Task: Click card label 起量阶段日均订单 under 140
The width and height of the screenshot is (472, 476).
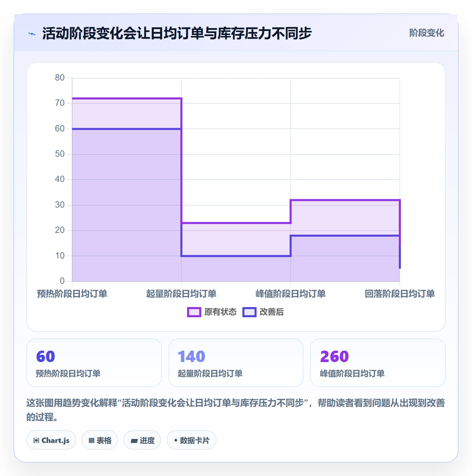Action: tap(210, 374)
